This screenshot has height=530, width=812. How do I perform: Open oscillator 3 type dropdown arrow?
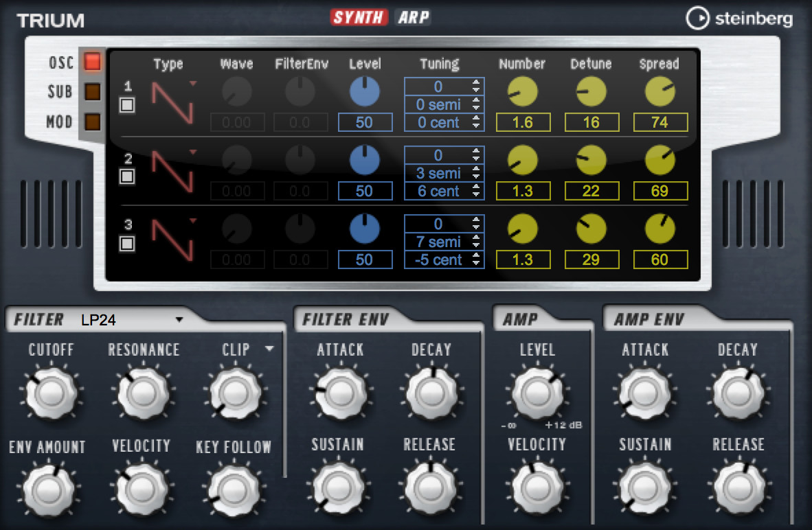point(193,221)
